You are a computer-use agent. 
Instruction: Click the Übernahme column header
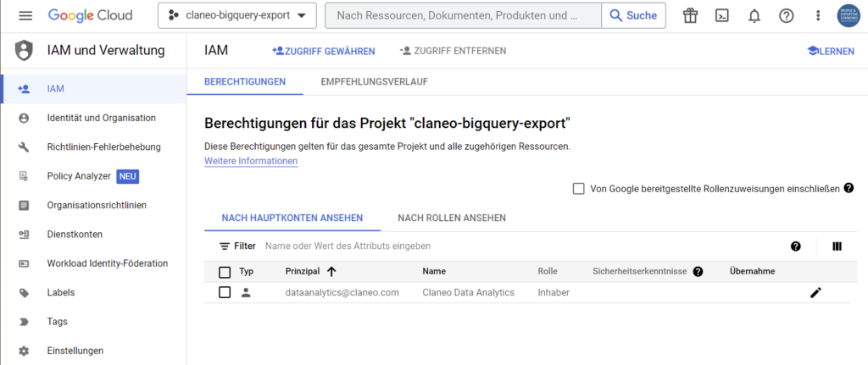[x=753, y=272]
